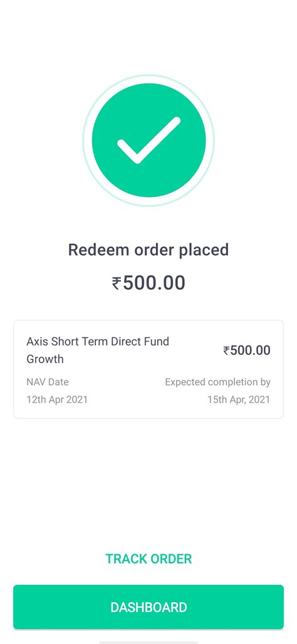297x644 pixels.
Task: Tap the 15th Apr, 2021 completion date
Action: pos(239,399)
